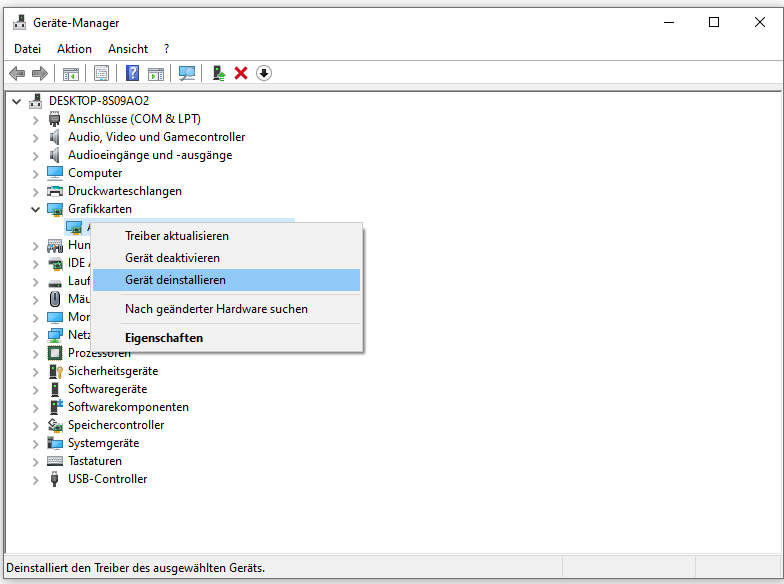Click the Druckwarteschlangen printer icon
The image size is (784, 584).
[x=54, y=191]
